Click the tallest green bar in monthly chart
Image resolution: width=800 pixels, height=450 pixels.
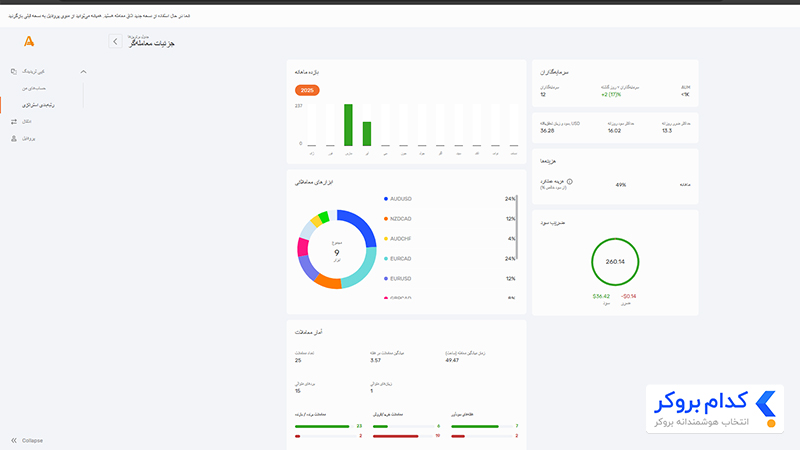coord(348,125)
